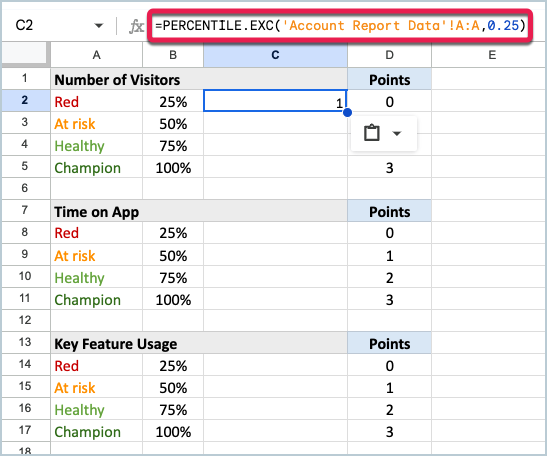This screenshot has height=456, width=547.
Task: Click the At risk label in row 3
Action: coord(75,124)
